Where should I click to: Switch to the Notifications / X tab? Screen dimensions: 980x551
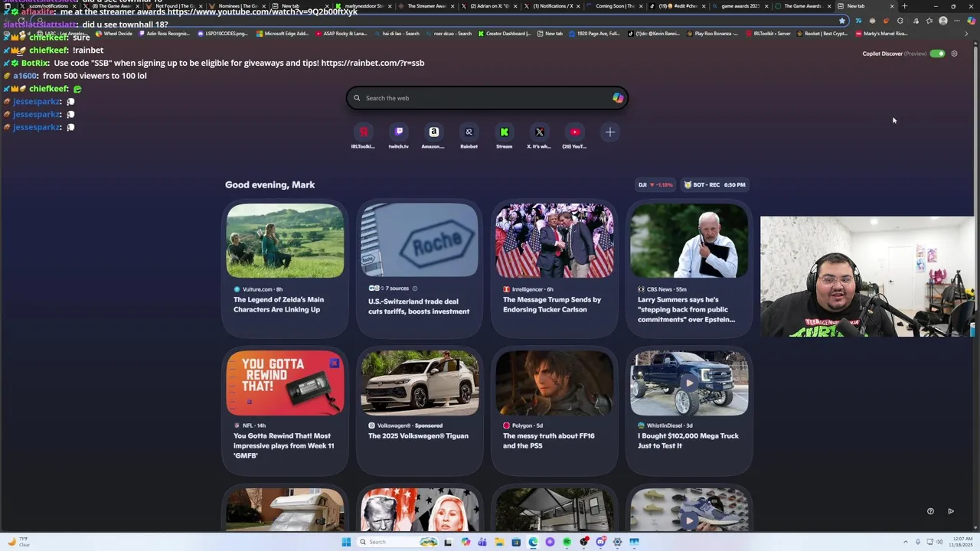tap(552, 6)
